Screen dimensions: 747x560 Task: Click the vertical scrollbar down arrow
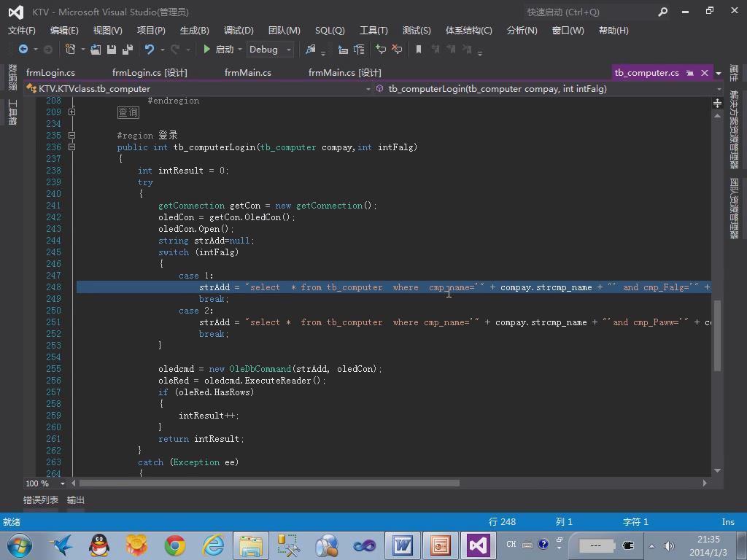click(717, 470)
